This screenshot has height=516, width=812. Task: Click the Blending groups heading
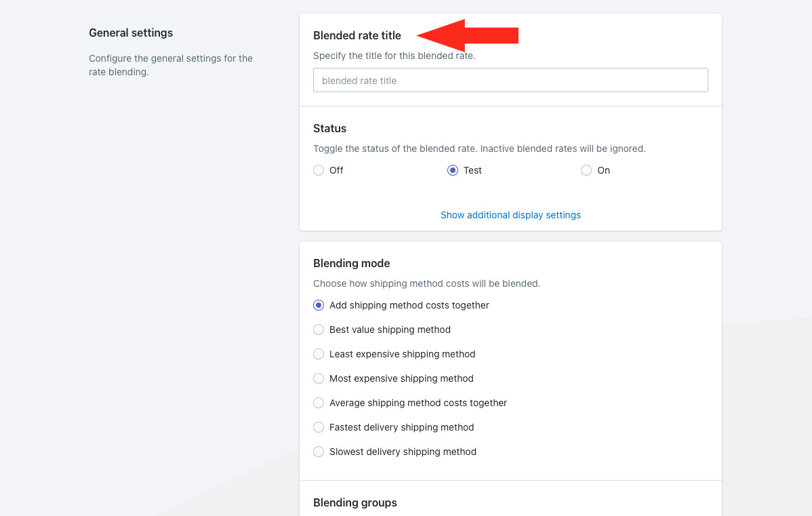click(355, 502)
